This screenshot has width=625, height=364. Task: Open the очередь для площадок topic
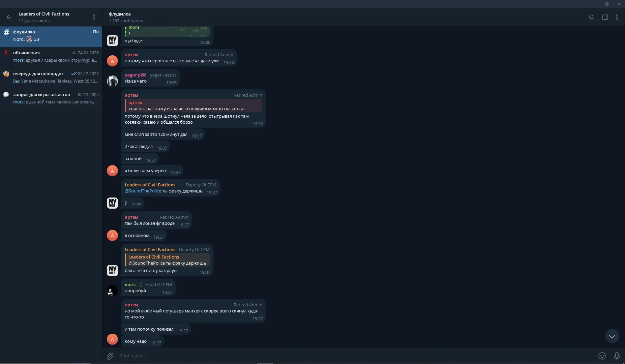click(51, 78)
